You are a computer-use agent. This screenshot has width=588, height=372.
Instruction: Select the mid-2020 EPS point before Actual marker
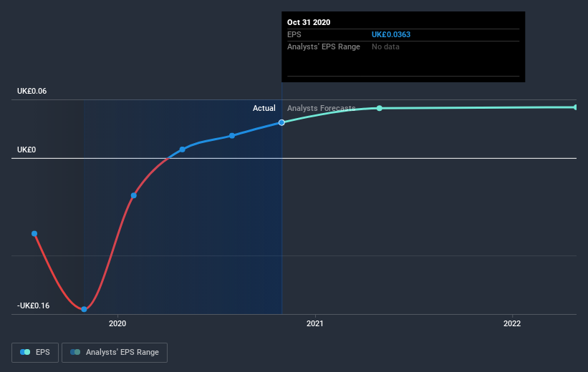tap(232, 136)
